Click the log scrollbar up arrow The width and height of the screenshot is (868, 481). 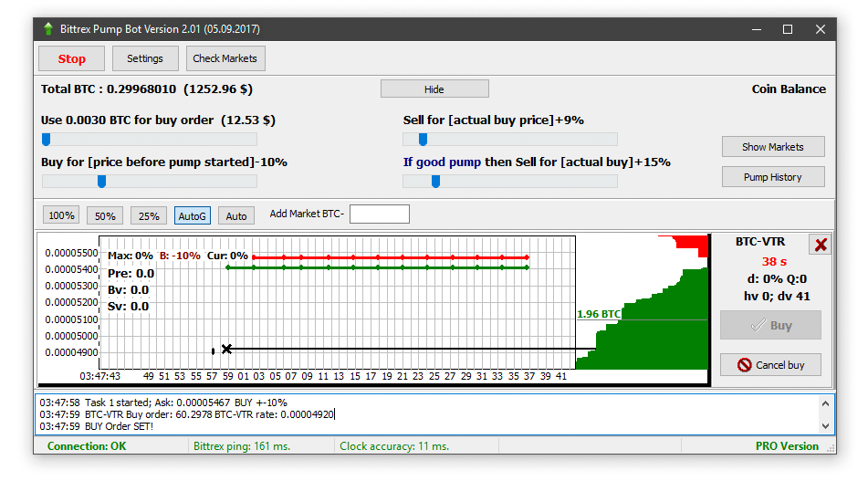(825, 403)
